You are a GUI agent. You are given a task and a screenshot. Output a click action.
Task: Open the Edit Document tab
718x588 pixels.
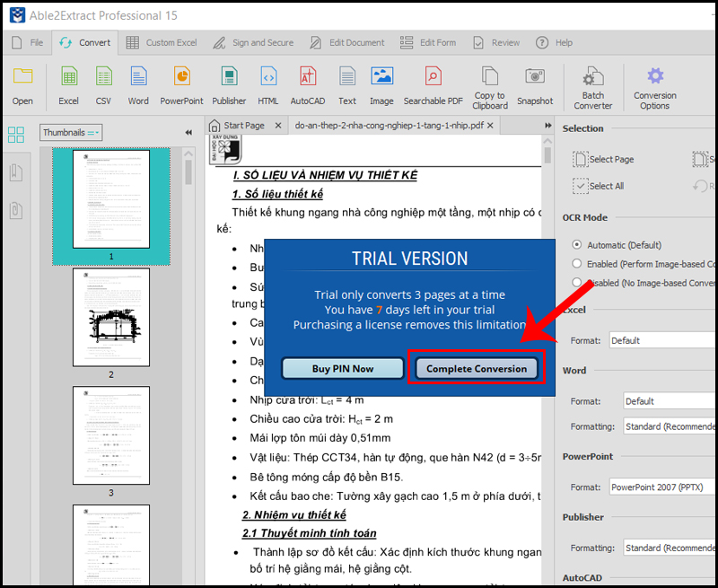355,42
